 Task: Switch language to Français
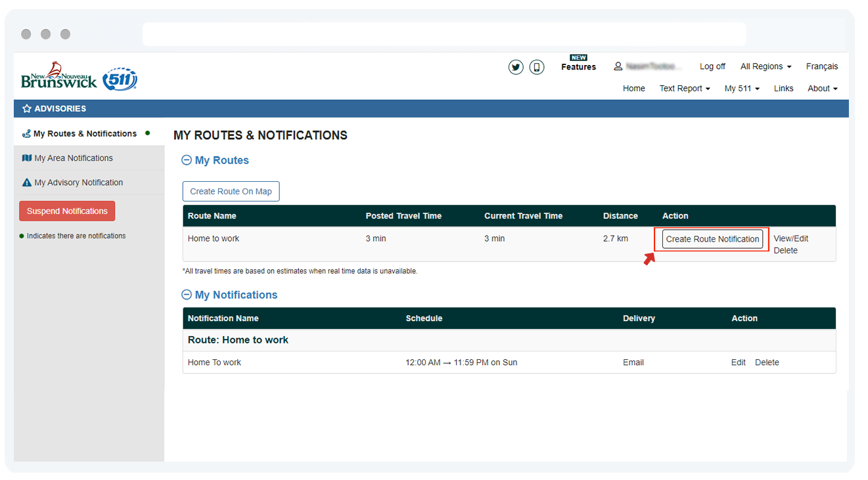tap(822, 66)
